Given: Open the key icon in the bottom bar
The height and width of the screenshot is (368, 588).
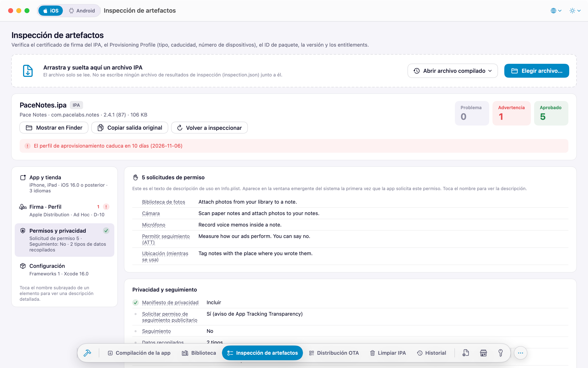Looking at the screenshot, I should (x=501, y=353).
